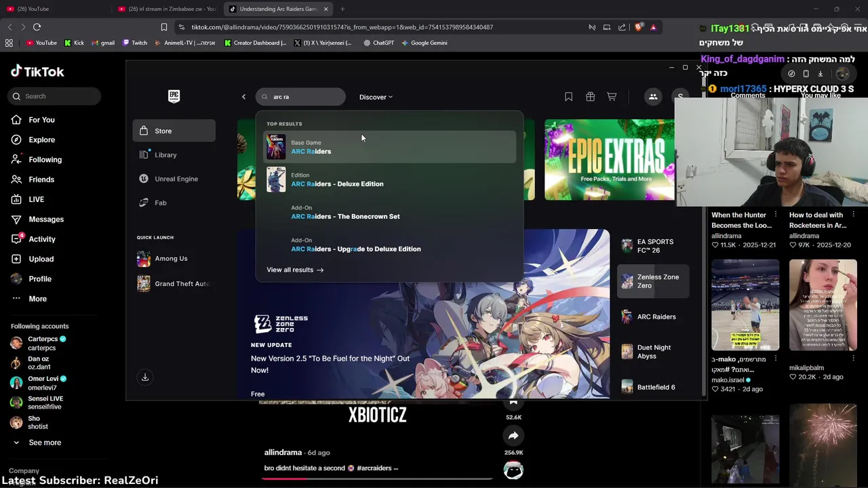This screenshot has height=488, width=868.
Task: Open Library in Epic sidebar
Action: pos(174,155)
